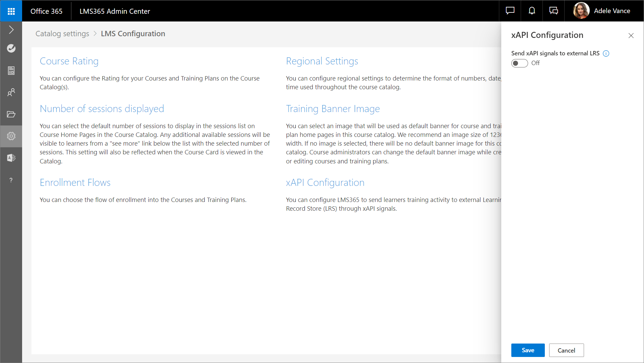The height and width of the screenshot is (363, 644).
Task: Cancel the xAPI Configuration panel
Action: click(566, 350)
